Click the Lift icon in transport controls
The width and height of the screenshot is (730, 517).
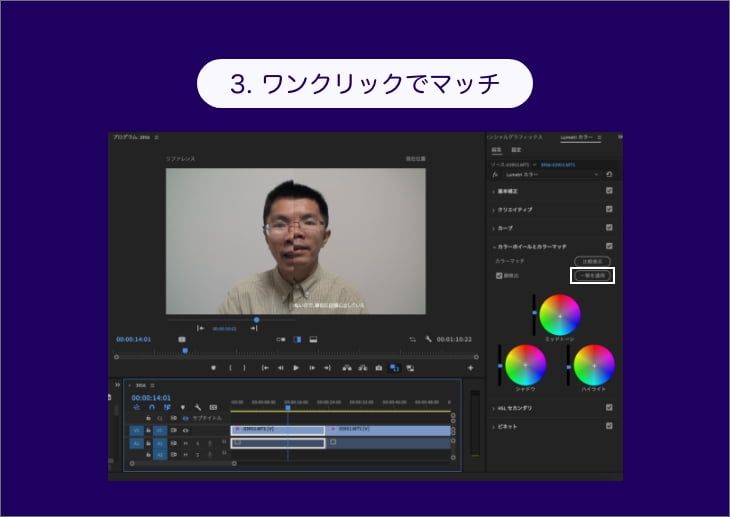[x=347, y=368]
